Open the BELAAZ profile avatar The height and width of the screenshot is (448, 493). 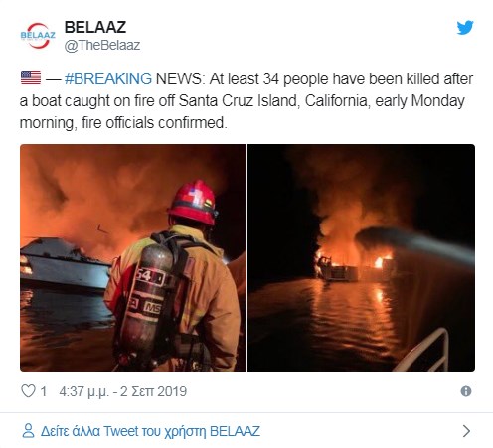pos(38,36)
